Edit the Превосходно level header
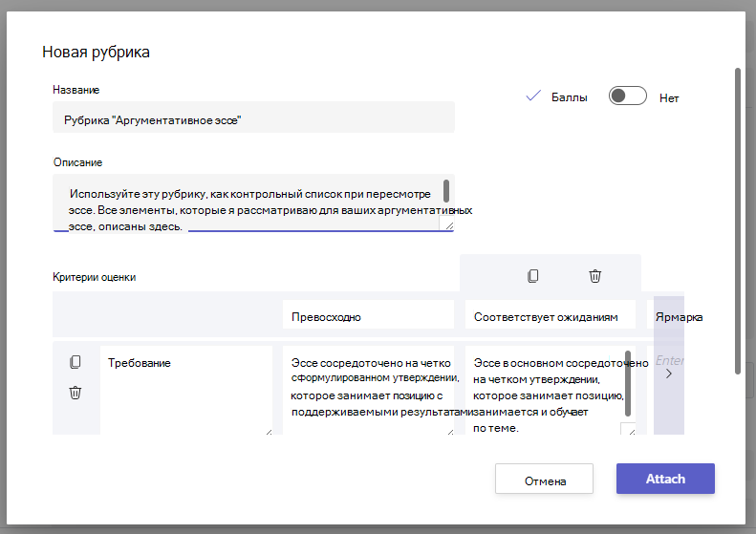 [368, 314]
